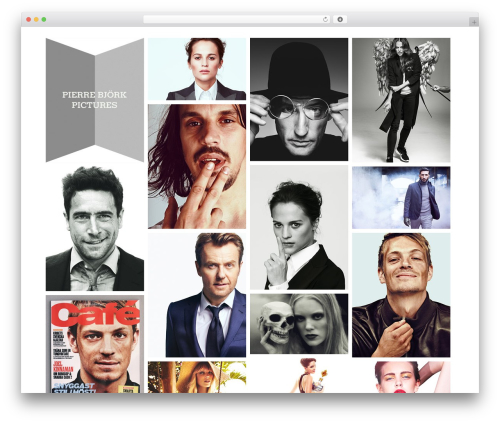The width and height of the screenshot is (500, 423).
Task: Click the reload icon in the address bar
Action: click(325, 20)
